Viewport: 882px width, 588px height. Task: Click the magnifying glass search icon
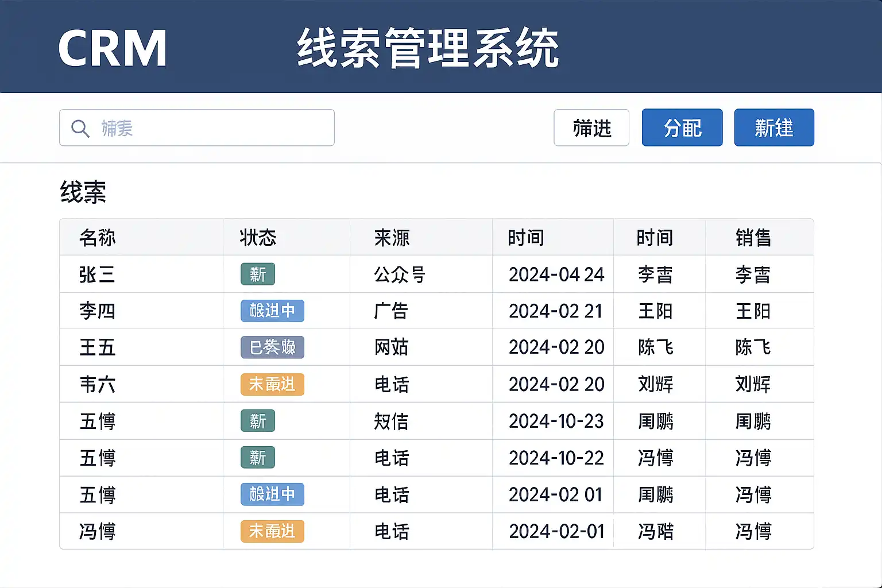[80, 128]
